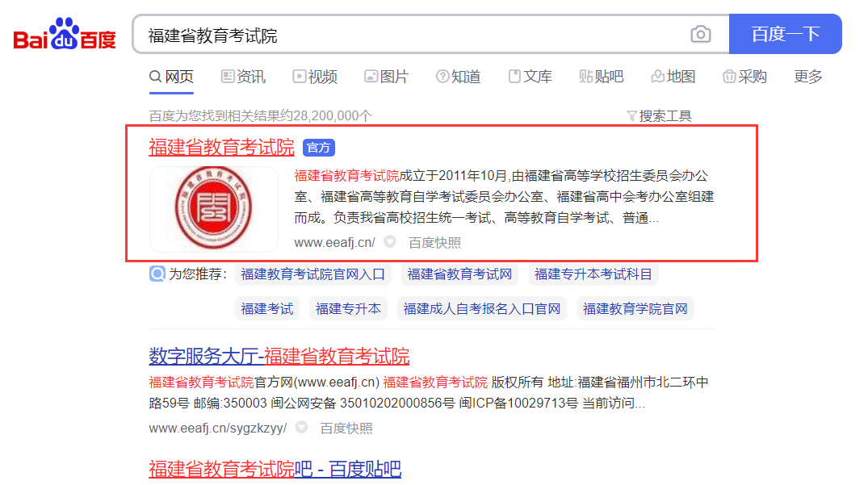Select suggestion 福建省教育考试网

(459, 274)
